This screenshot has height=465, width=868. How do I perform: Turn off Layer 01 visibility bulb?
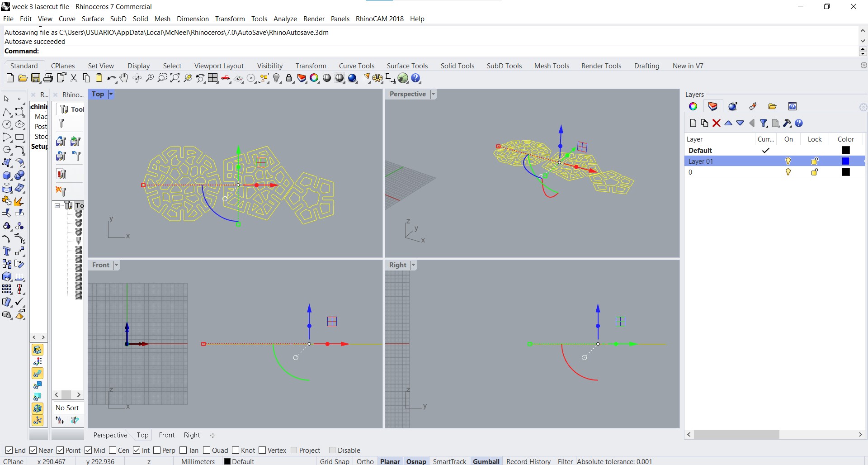tap(788, 161)
